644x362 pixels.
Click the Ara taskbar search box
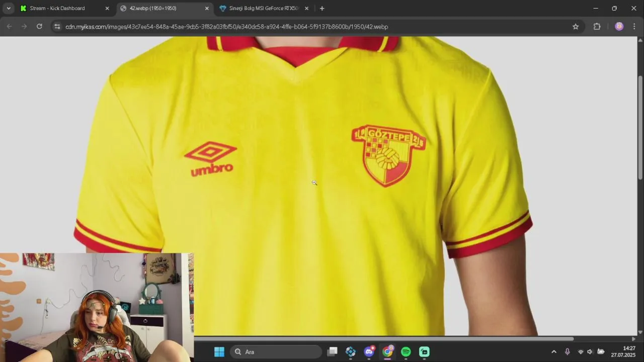(x=276, y=352)
